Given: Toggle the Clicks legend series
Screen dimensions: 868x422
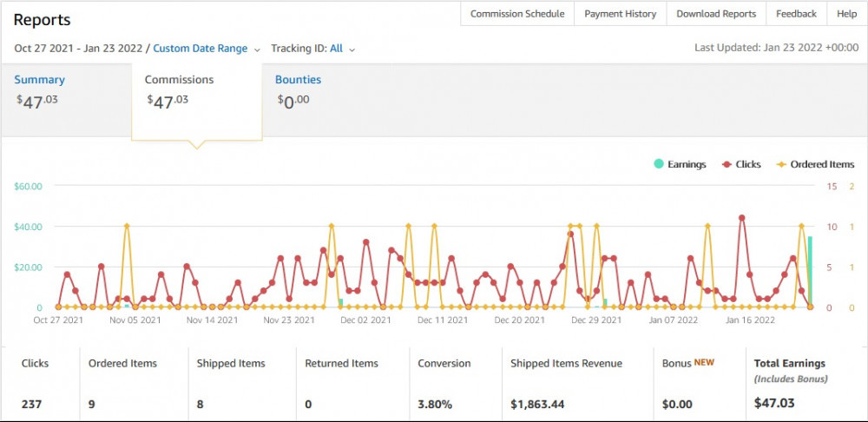Looking at the screenshot, I should pyautogui.click(x=748, y=164).
